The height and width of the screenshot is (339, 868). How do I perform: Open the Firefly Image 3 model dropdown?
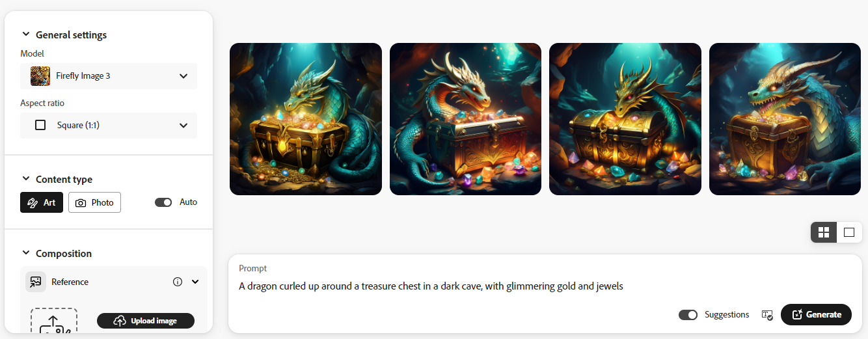(x=109, y=76)
